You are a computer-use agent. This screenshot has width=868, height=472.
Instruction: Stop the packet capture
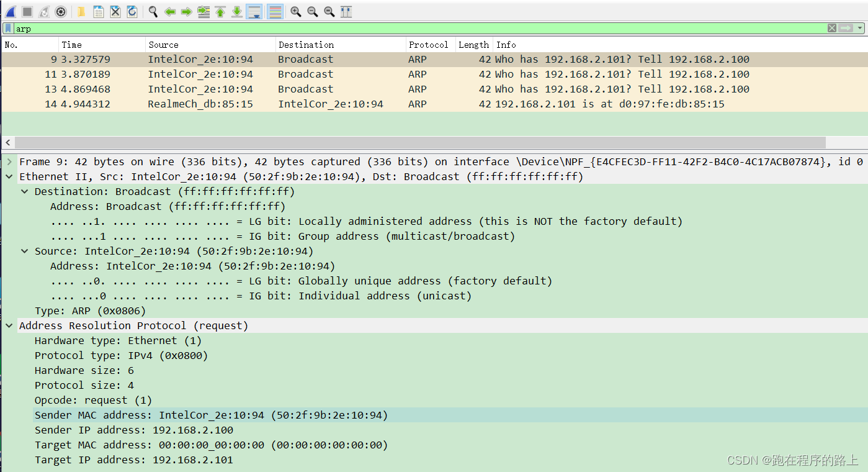coord(27,12)
